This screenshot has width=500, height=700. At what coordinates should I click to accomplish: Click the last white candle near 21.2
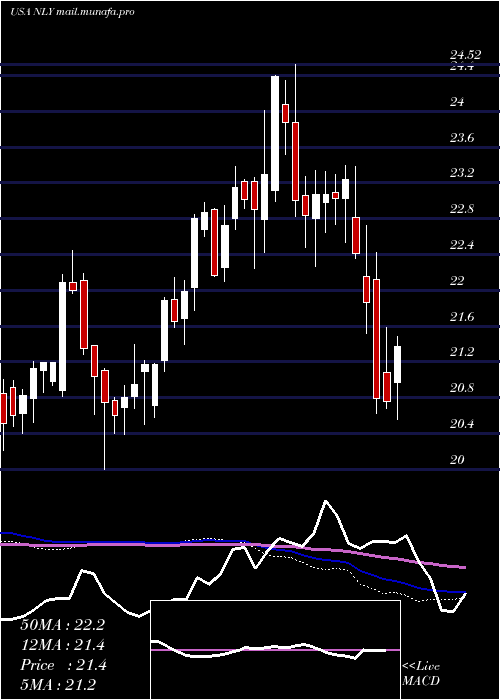tap(397, 364)
